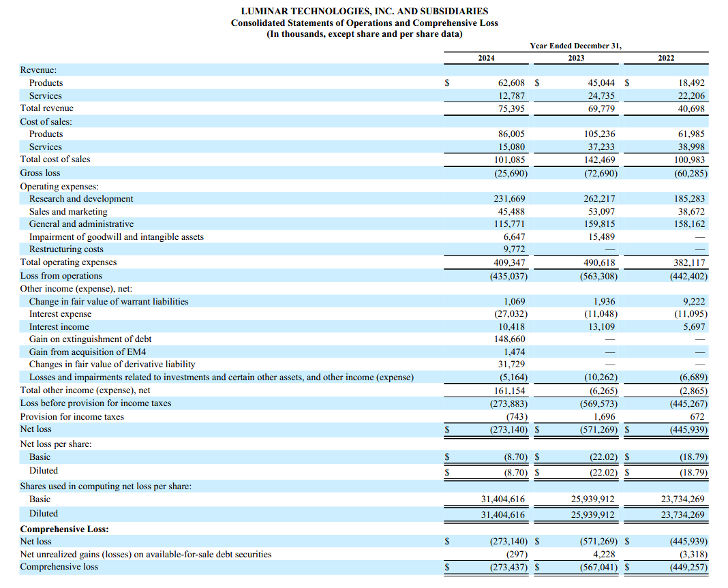Click product revenue value 62,608
Screen dimensions: 728x588
pos(511,82)
